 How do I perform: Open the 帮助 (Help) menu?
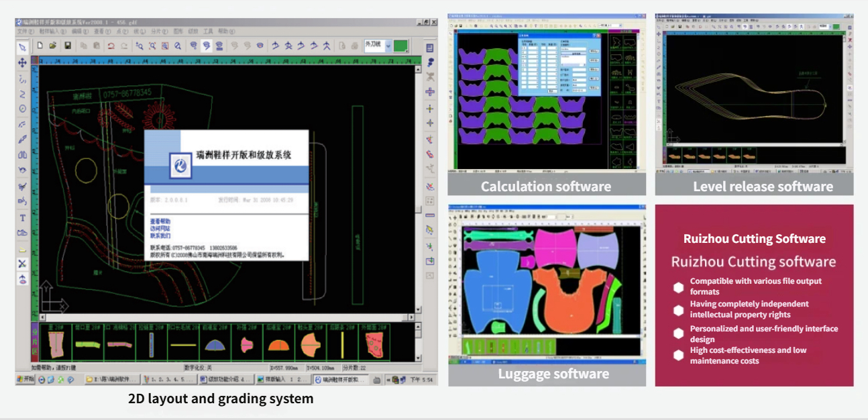coord(227,32)
